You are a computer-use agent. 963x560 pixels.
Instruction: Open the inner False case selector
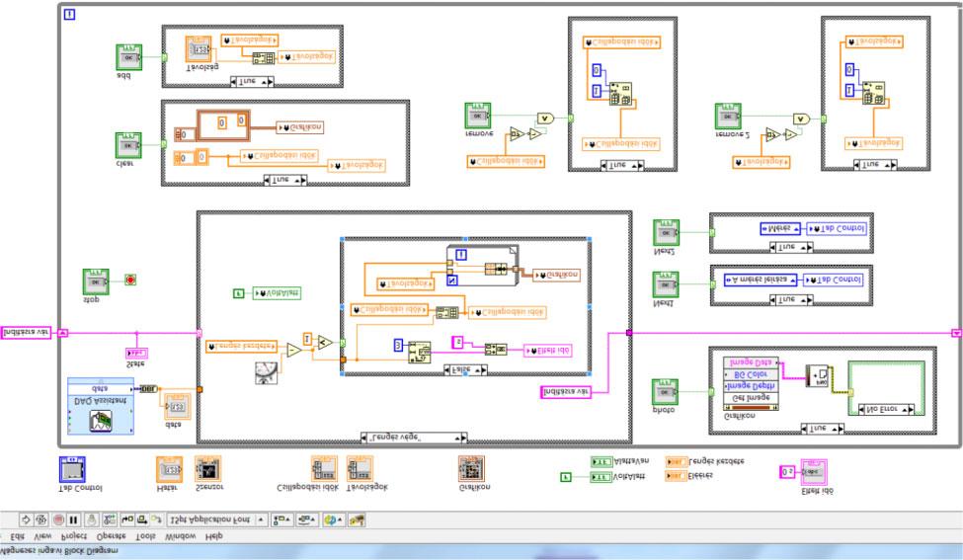[x=465, y=369]
